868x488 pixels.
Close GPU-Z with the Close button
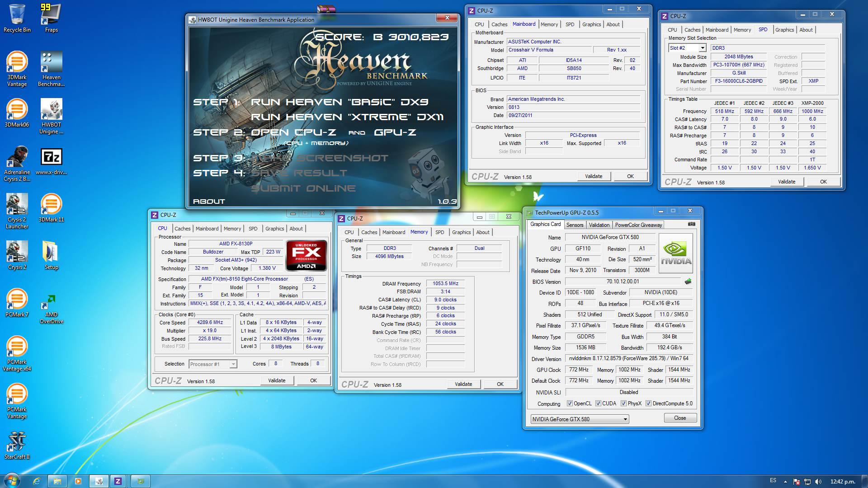click(680, 418)
